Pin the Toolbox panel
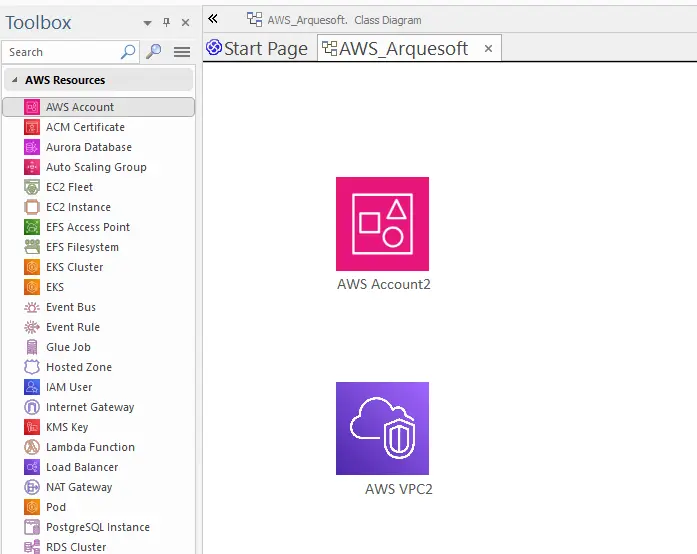 (x=167, y=22)
